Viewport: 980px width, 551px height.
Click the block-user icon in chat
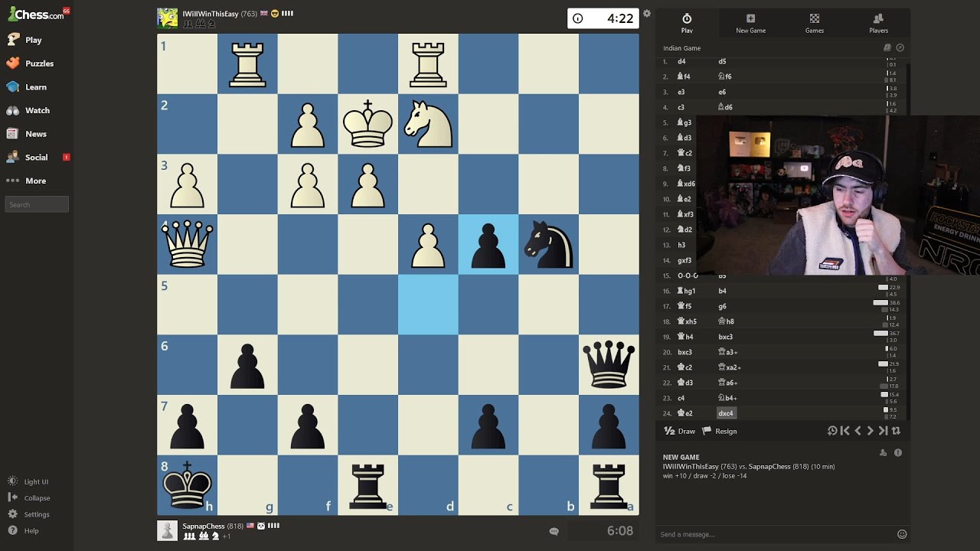click(883, 452)
